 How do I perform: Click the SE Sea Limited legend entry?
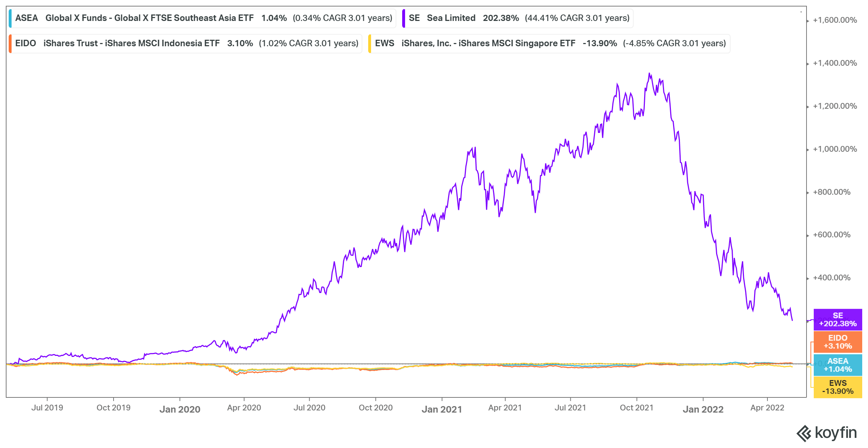pos(518,18)
